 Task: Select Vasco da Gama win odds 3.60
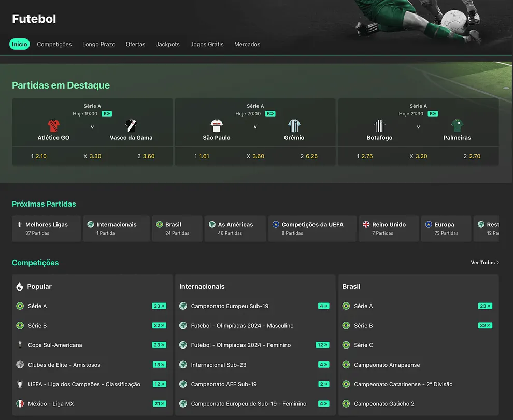[x=146, y=156]
